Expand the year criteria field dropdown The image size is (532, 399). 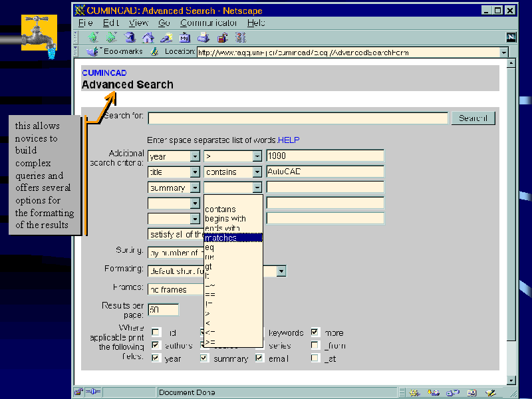195,156
